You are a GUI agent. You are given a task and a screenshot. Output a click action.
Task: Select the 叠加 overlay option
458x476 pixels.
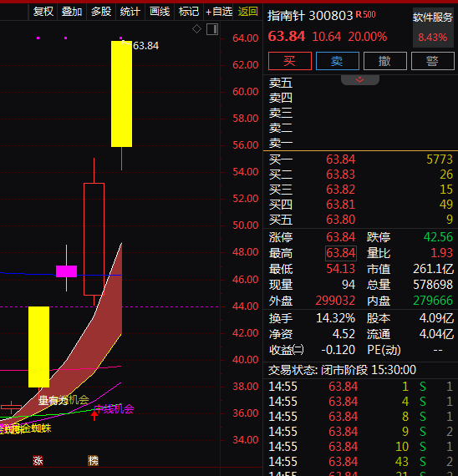72,12
